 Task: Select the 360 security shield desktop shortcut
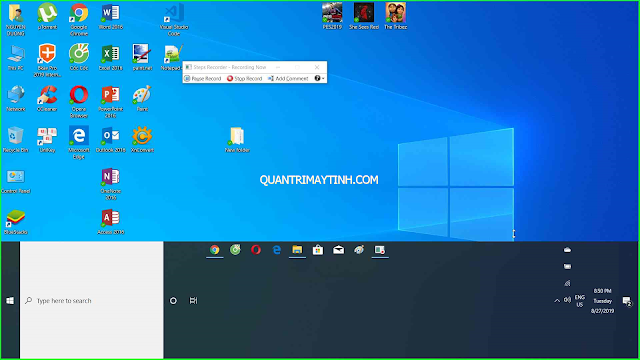pyautogui.click(x=47, y=60)
